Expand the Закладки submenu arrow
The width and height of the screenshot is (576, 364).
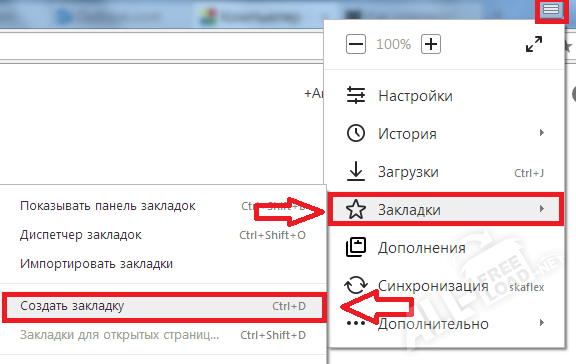coord(541,209)
